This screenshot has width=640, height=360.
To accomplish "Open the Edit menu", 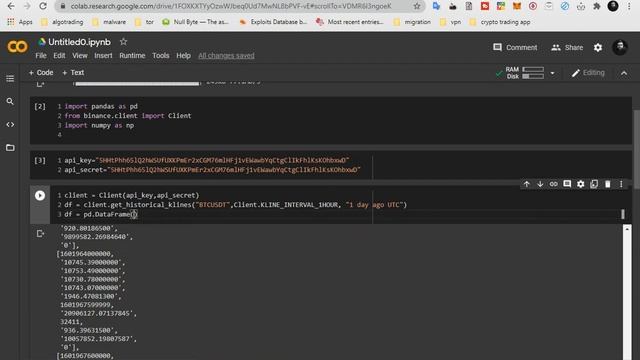I will pyautogui.click(x=59, y=56).
